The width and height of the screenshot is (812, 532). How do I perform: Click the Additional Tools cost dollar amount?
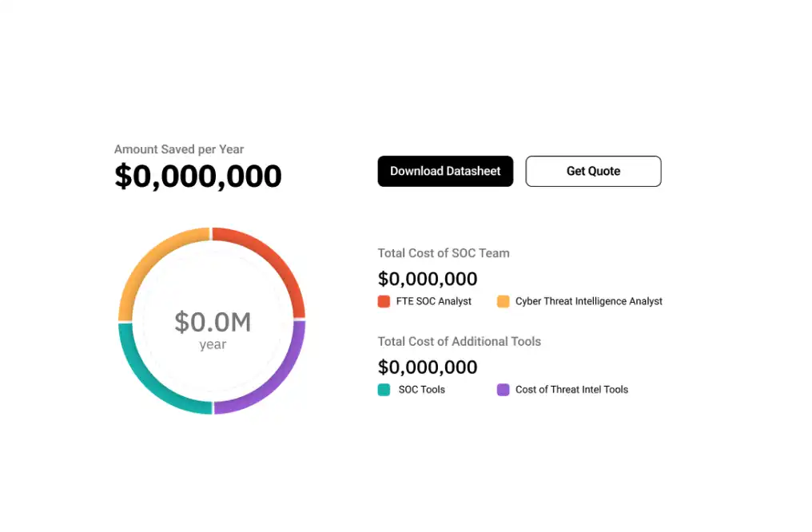tap(428, 367)
